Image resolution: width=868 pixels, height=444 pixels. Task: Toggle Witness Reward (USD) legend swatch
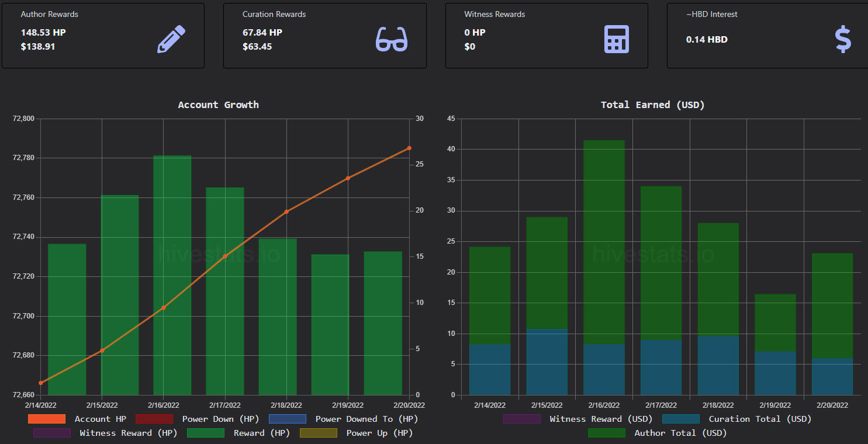[522, 419]
